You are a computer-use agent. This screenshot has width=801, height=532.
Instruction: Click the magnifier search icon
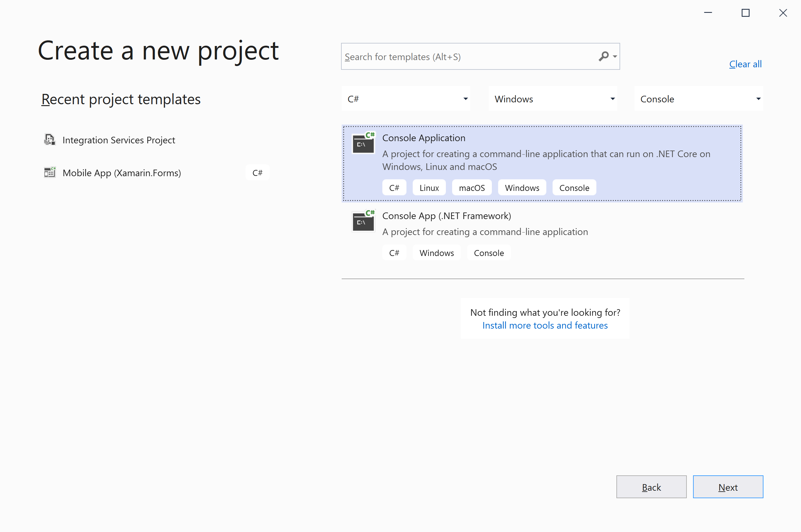point(603,56)
